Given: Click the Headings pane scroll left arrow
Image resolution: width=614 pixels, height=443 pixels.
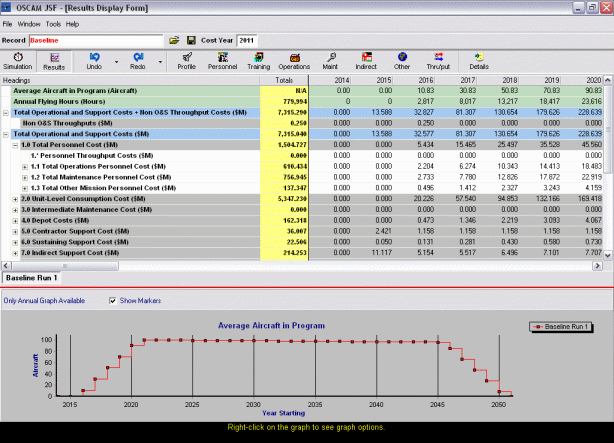Looking at the screenshot, I should point(6,266).
